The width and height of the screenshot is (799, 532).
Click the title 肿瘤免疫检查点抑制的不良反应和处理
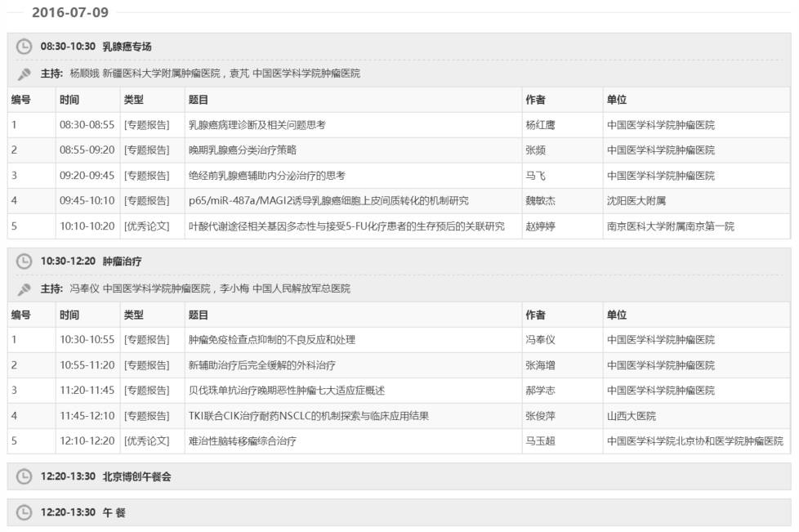click(272, 339)
